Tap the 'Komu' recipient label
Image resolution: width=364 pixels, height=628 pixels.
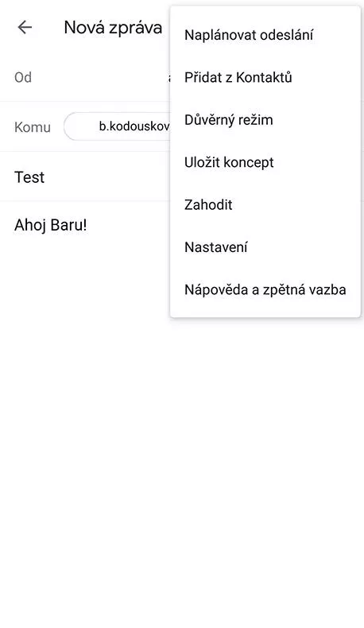coord(33,127)
